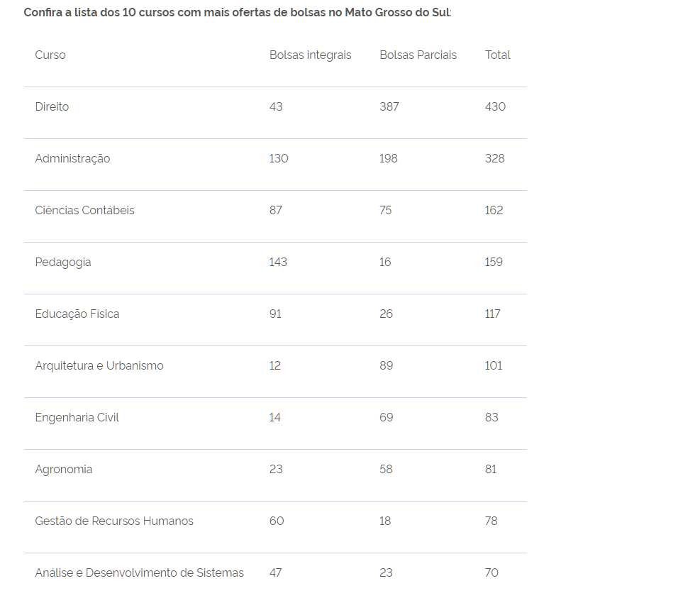Click the 430 total value for Direito
Image resolution: width=700 pixels, height=603 pixels.
495,106
